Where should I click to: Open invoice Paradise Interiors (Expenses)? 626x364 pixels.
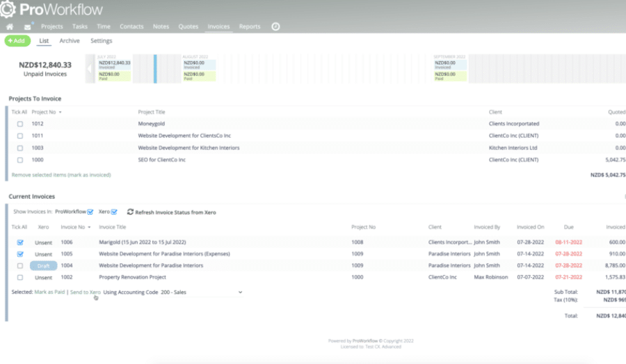point(164,254)
